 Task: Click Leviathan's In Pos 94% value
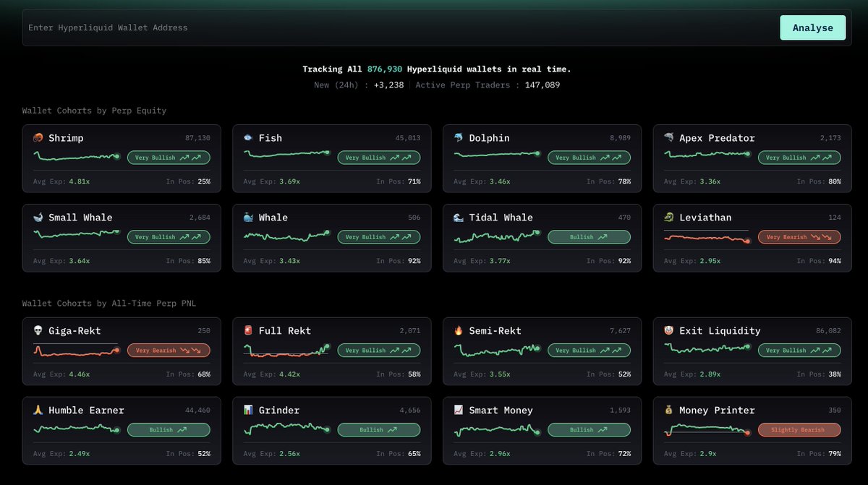click(834, 261)
